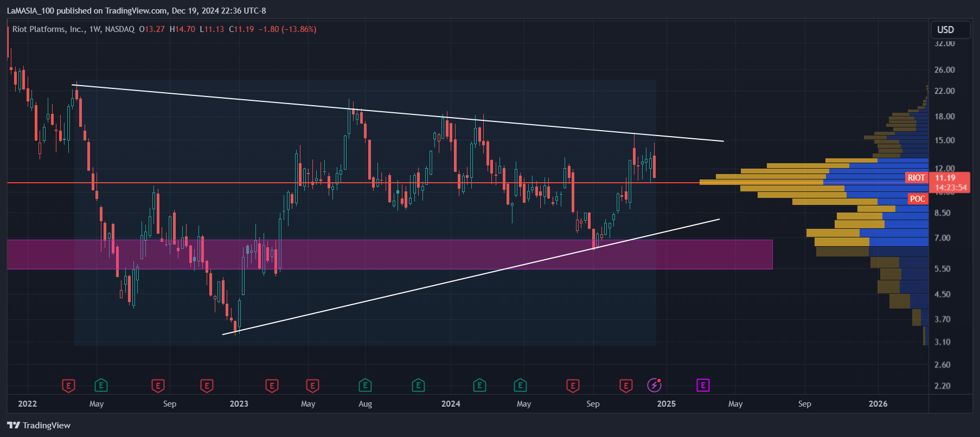This screenshot has width=980, height=437.
Task: Click the red E marker above Sep 2024
Action: pos(573,385)
